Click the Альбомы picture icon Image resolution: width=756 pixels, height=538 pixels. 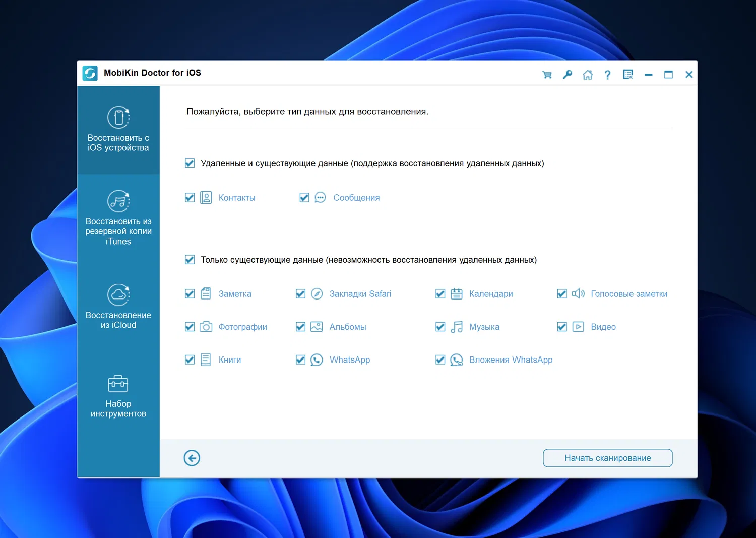point(317,327)
